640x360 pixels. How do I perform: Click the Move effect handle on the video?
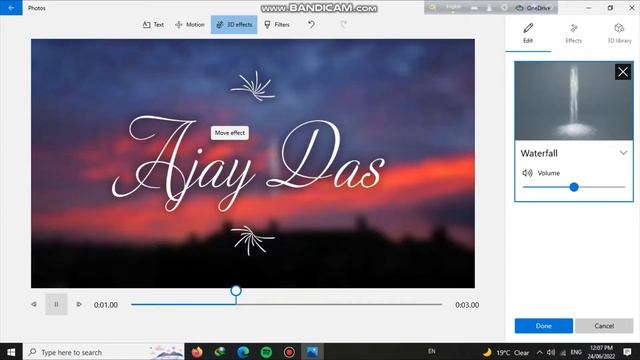(x=230, y=133)
